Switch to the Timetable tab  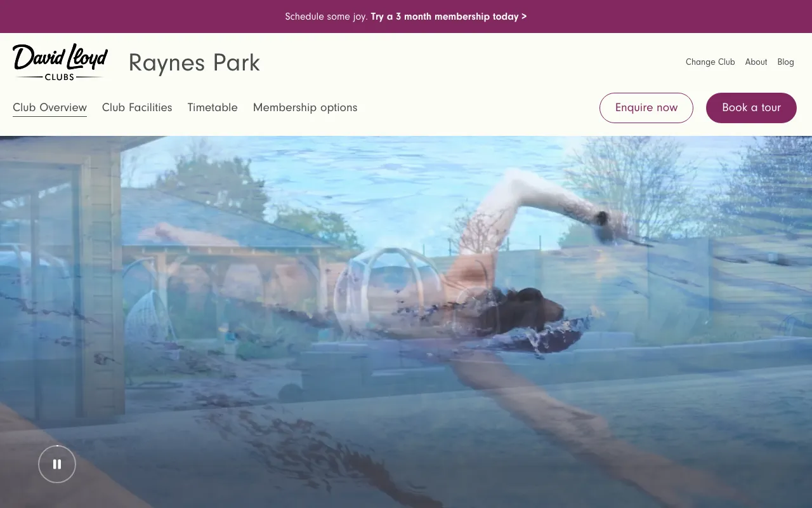tap(213, 107)
